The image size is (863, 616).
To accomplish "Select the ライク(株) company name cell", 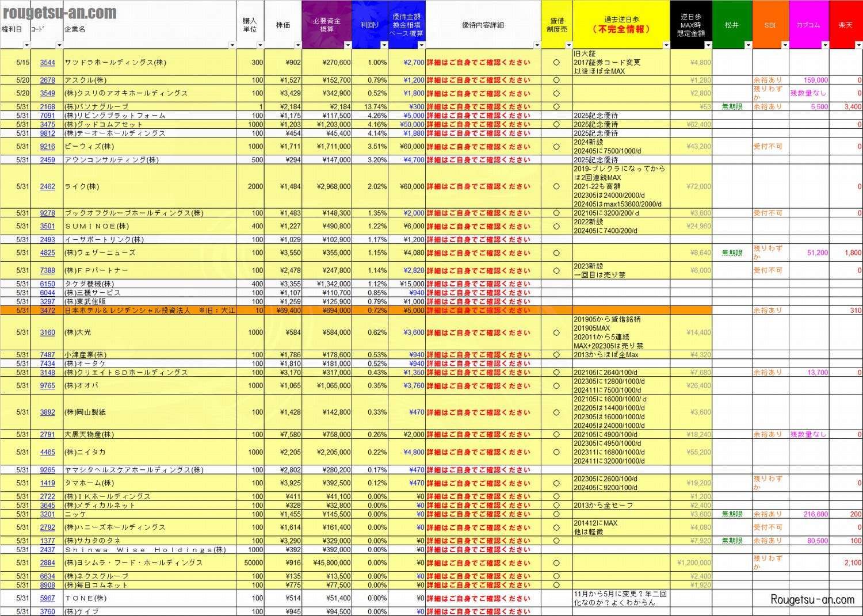I will 150,186.
